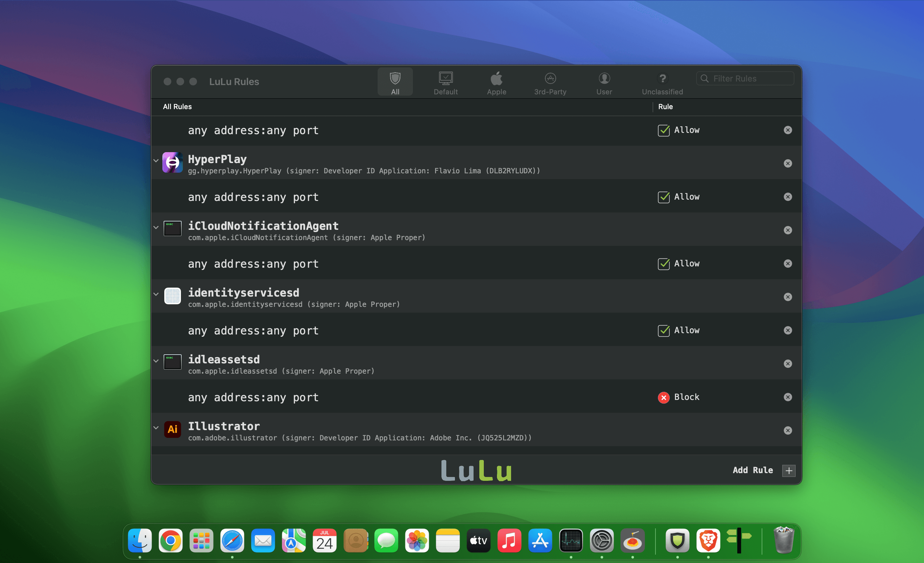Delete the iCloudNotificationAgent item
The width and height of the screenshot is (924, 563).
788,230
